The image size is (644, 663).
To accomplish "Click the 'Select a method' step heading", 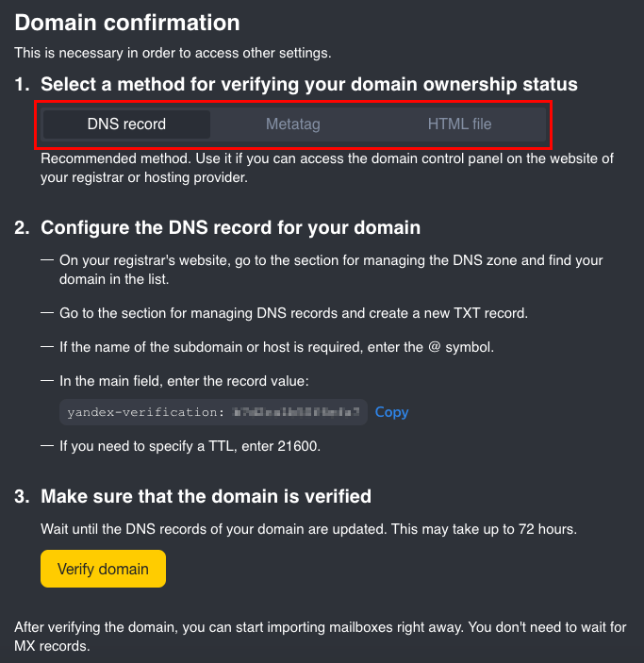I will tap(296, 84).
